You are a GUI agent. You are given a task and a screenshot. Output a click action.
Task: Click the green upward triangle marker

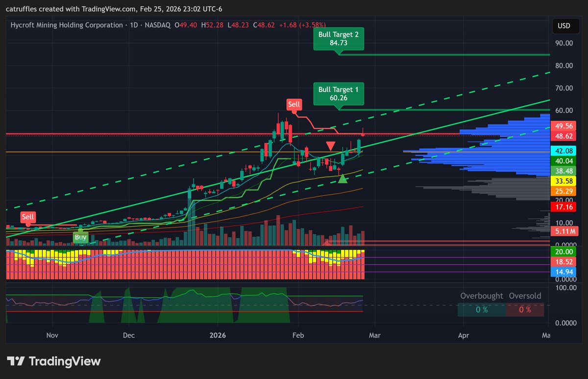[343, 178]
